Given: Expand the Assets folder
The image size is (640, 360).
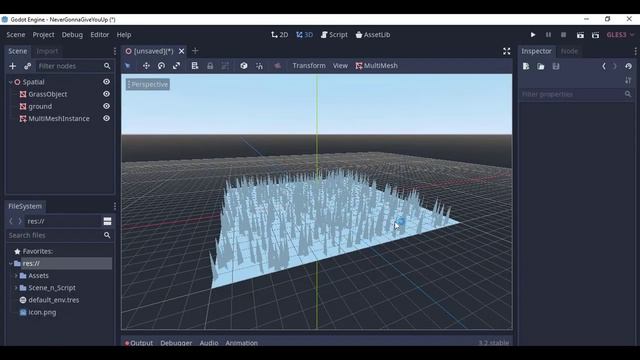Looking at the screenshot, I should pyautogui.click(x=16, y=276).
